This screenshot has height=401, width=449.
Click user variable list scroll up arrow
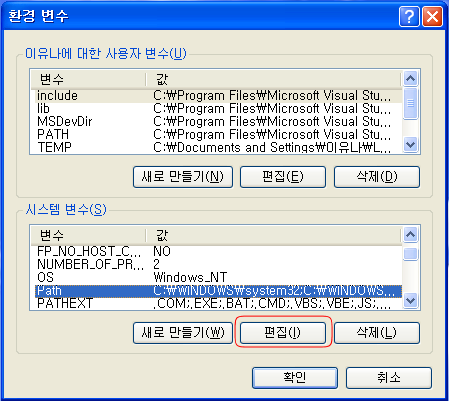point(410,79)
